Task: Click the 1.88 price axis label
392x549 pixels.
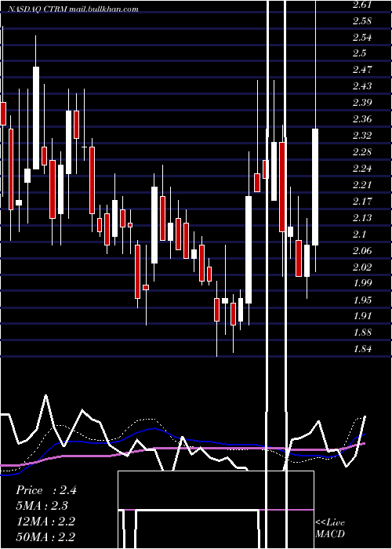Action: point(361,333)
